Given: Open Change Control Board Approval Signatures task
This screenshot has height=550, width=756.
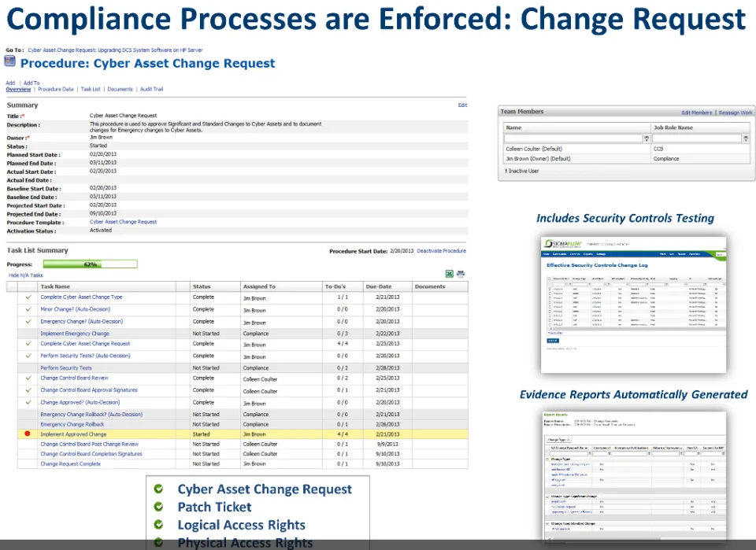Looking at the screenshot, I should [89, 390].
